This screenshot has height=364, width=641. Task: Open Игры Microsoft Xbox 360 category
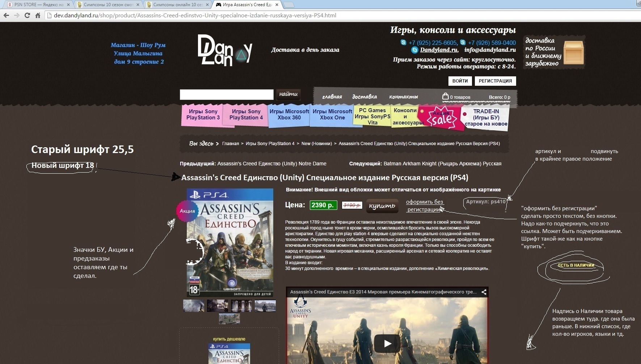tap(289, 115)
